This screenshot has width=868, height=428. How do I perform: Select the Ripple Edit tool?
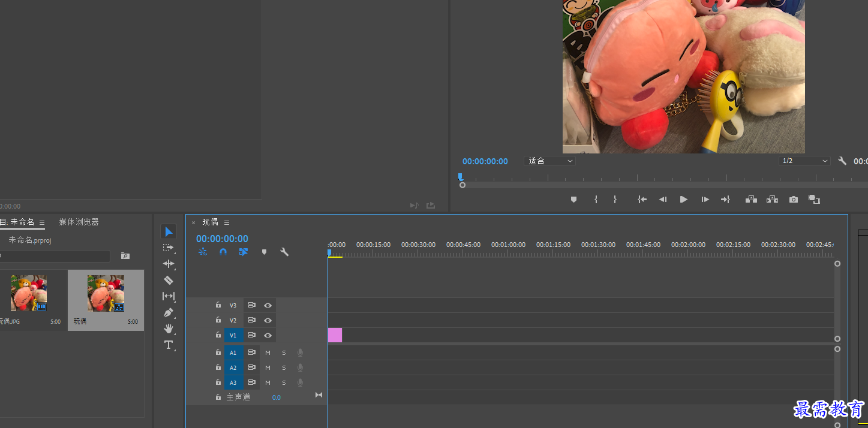(x=169, y=264)
